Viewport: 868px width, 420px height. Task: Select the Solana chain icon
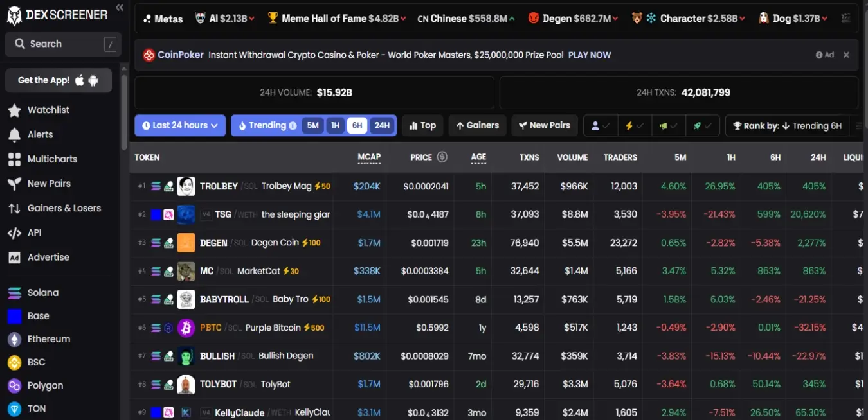(14, 293)
